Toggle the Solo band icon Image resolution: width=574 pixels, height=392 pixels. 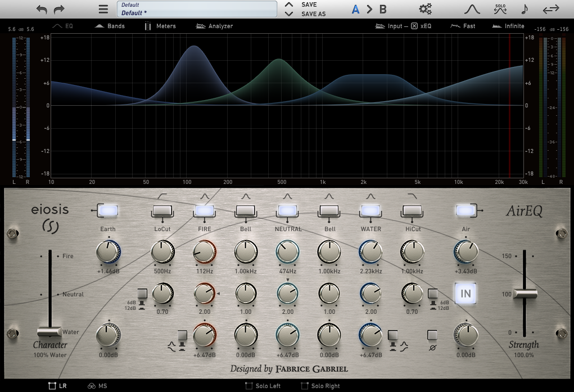[500, 9]
